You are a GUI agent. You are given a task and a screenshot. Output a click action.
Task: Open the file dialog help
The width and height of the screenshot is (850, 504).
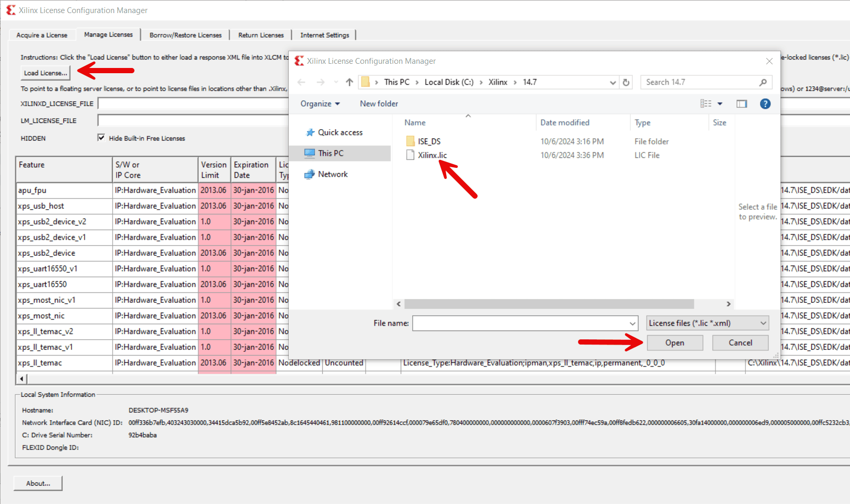[765, 104]
